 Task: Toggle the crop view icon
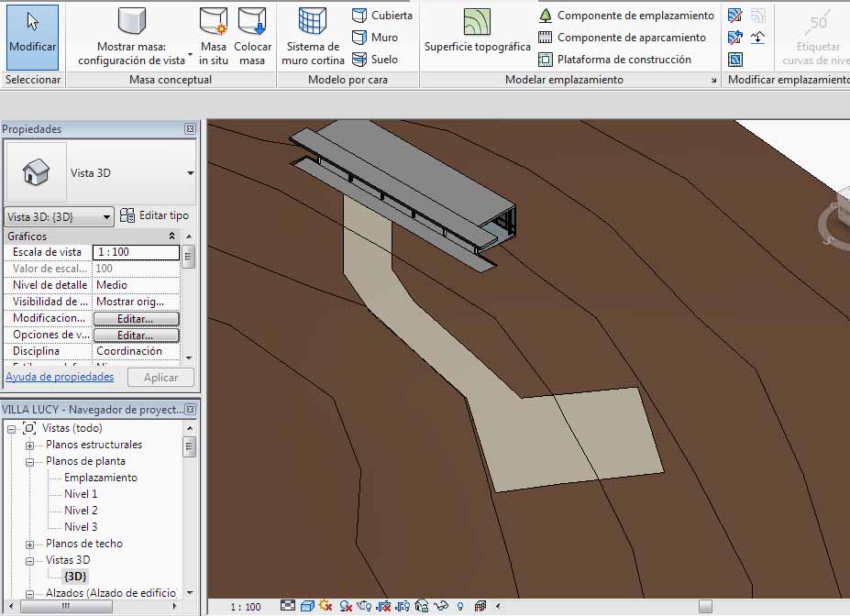point(384,606)
